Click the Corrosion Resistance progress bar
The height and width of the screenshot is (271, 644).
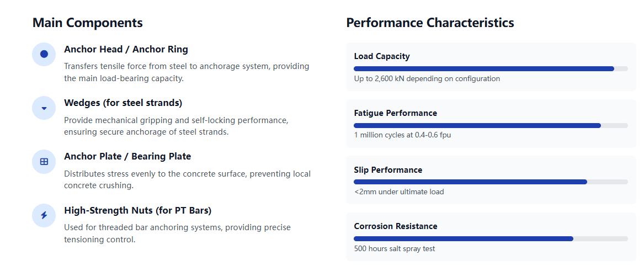click(491, 239)
